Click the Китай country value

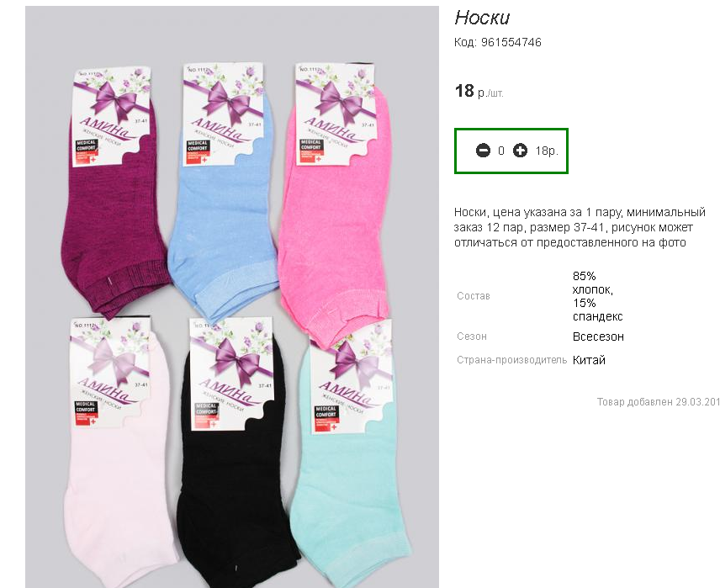pos(589,360)
